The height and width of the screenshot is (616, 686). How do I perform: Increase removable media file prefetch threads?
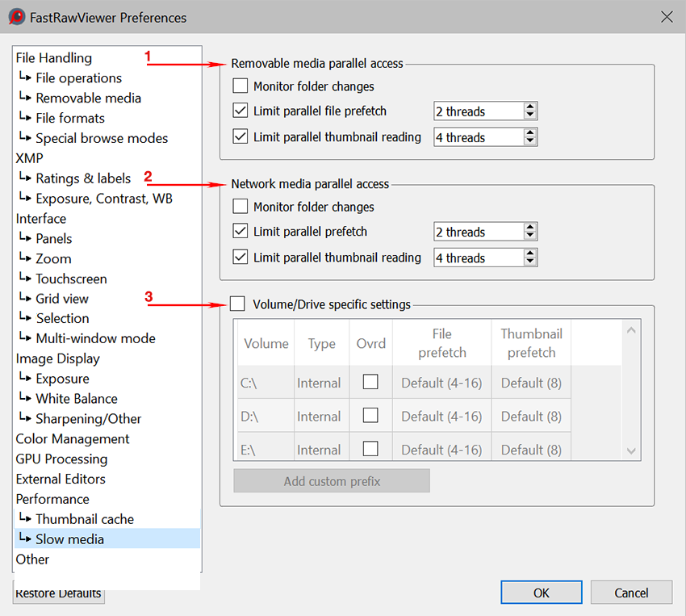(530, 107)
